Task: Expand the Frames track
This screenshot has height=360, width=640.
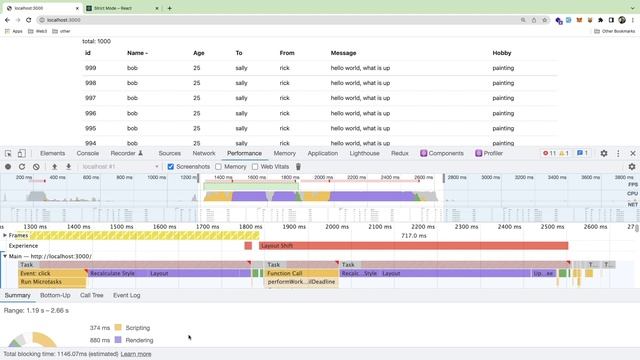Action: point(5,236)
